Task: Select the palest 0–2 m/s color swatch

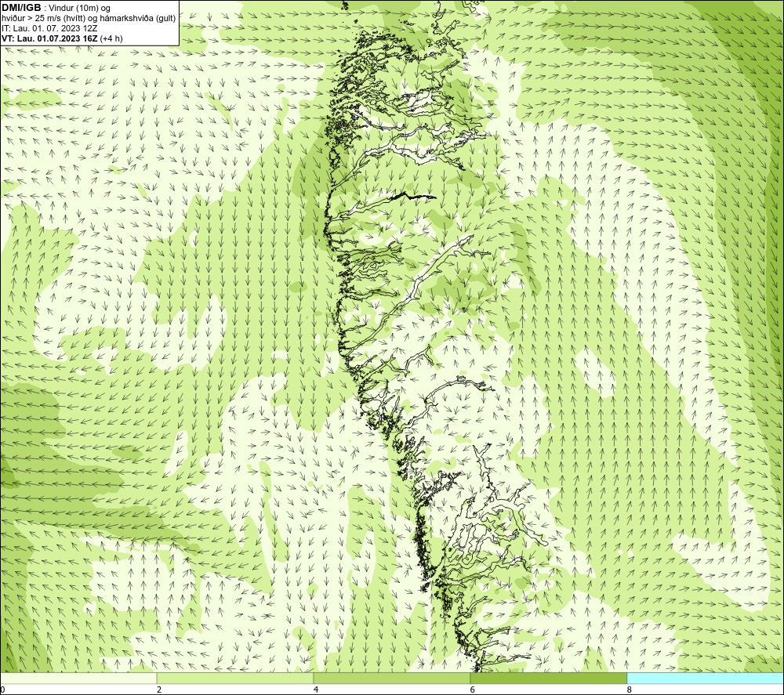Action: (x=78, y=678)
